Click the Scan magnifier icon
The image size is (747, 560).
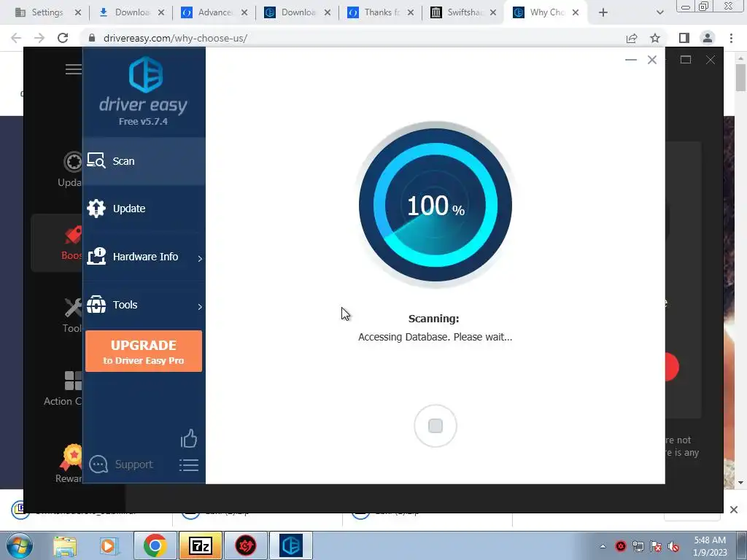[x=96, y=161]
